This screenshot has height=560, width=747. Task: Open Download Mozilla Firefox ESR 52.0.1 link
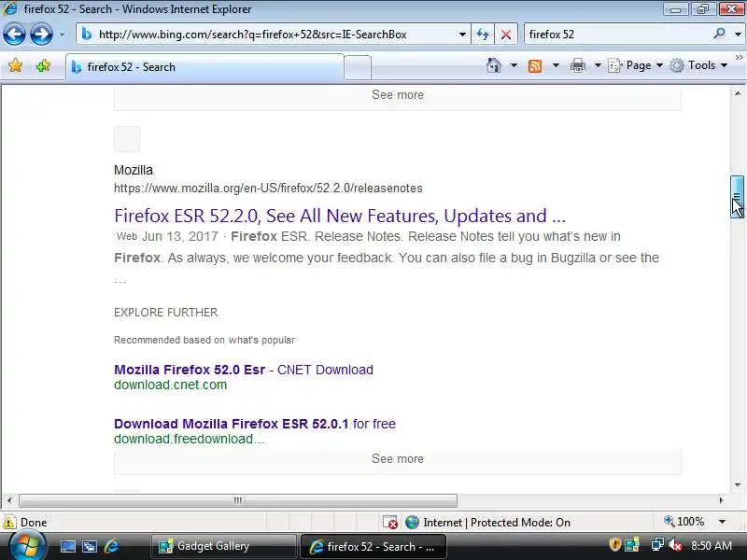[255, 424]
